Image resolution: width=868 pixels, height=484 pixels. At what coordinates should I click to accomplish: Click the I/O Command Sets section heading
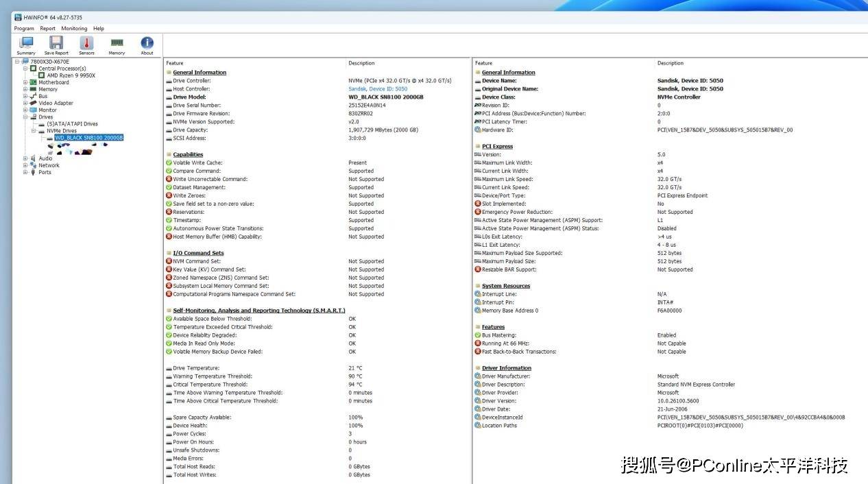[198, 253]
